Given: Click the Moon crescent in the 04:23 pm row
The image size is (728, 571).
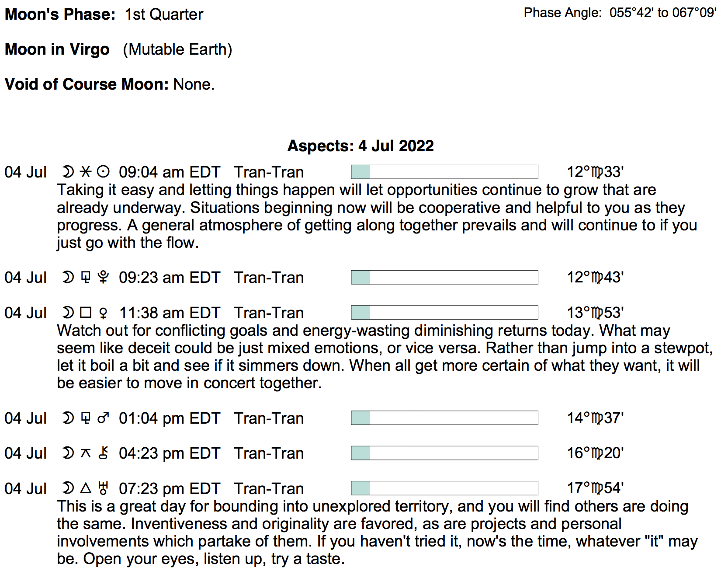Looking at the screenshot, I should click(68, 453).
